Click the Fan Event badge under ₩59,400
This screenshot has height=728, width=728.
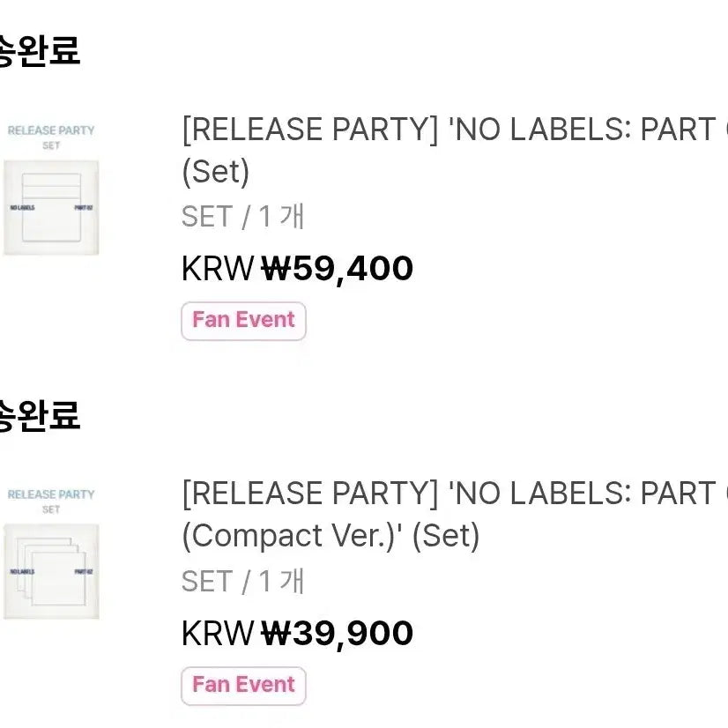[244, 321]
